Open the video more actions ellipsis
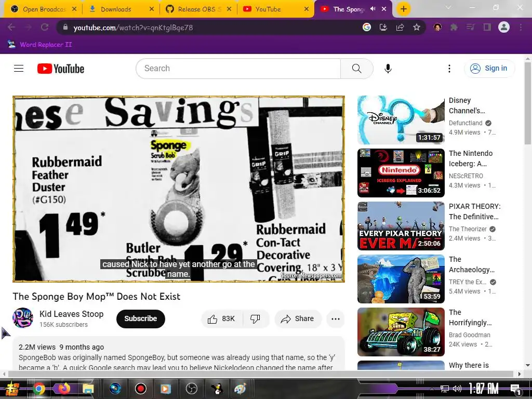Screen dimensions: 532x399 coord(336,318)
